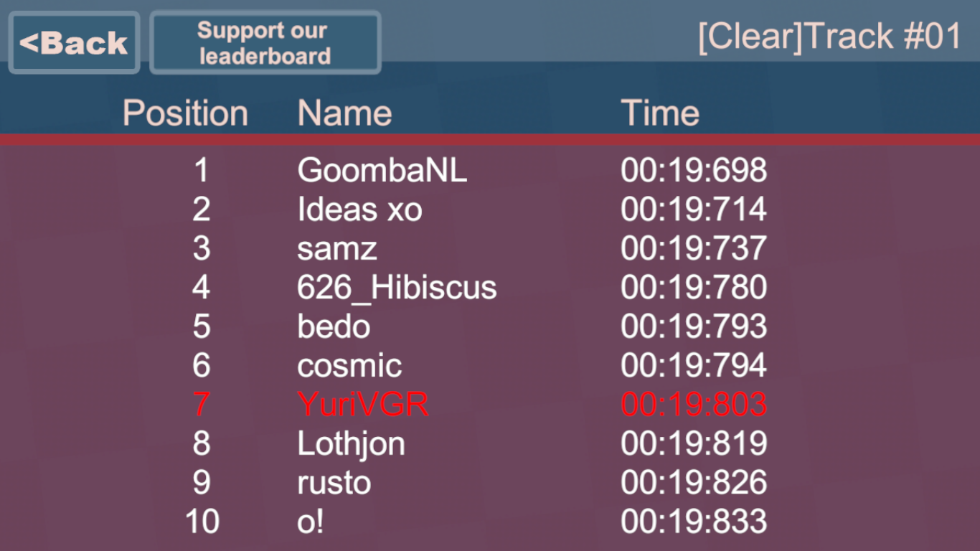Click the [Clear]Track #01 title

829,37
